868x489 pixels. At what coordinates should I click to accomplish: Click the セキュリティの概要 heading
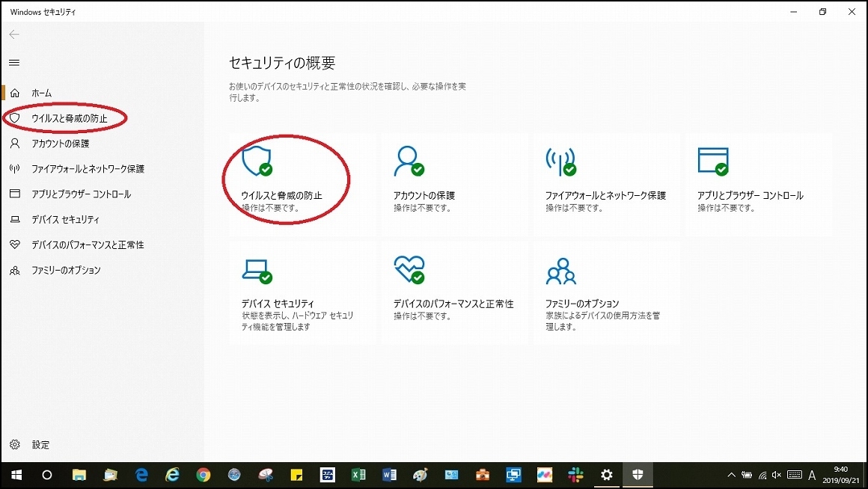click(282, 63)
